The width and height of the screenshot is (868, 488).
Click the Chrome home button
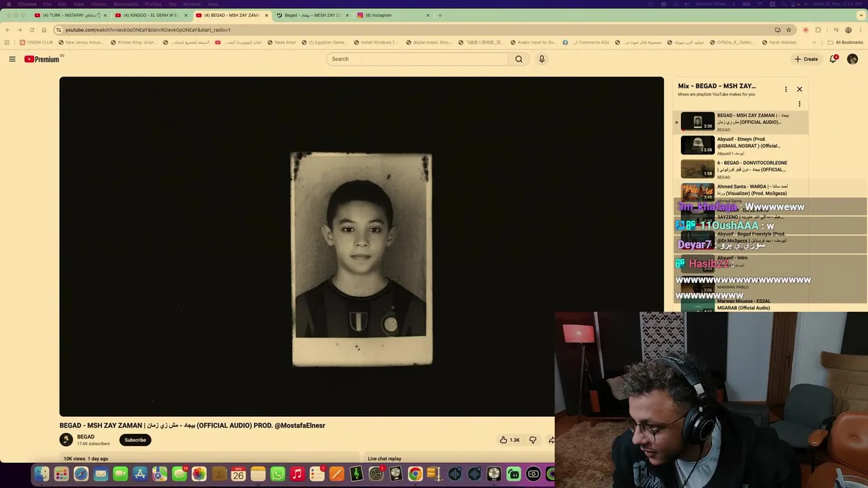[44, 30]
